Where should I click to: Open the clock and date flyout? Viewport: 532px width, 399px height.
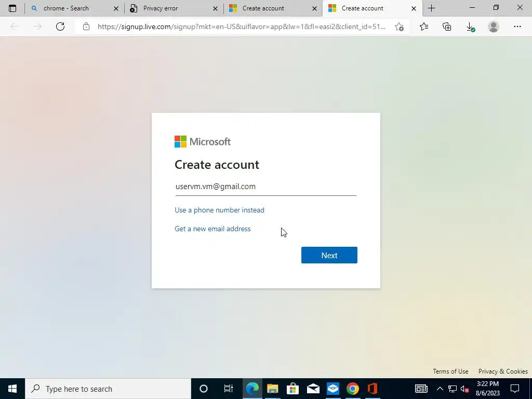coord(487,389)
